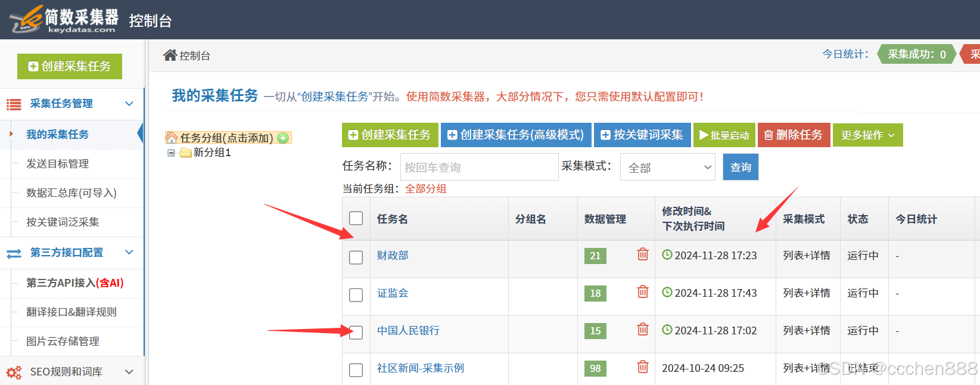Open the 中国人民银行 task link

tap(408, 331)
